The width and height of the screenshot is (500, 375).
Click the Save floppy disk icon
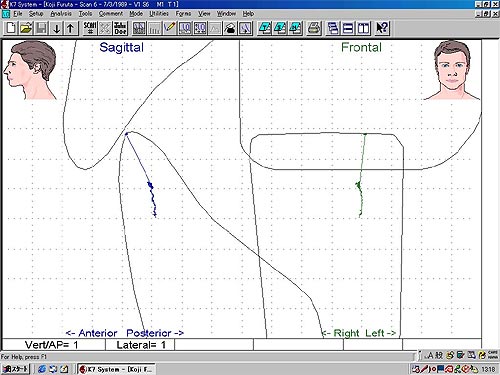(x=41, y=28)
